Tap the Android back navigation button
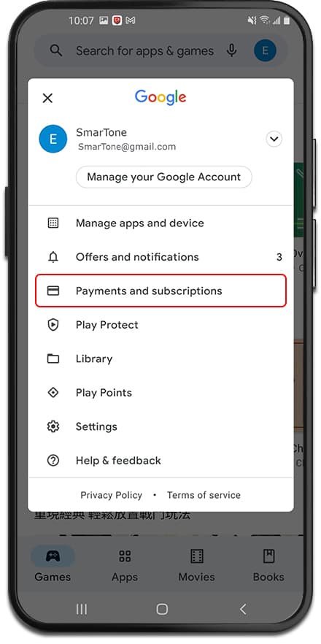The height and width of the screenshot is (644, 321). [x=243, y=609]
